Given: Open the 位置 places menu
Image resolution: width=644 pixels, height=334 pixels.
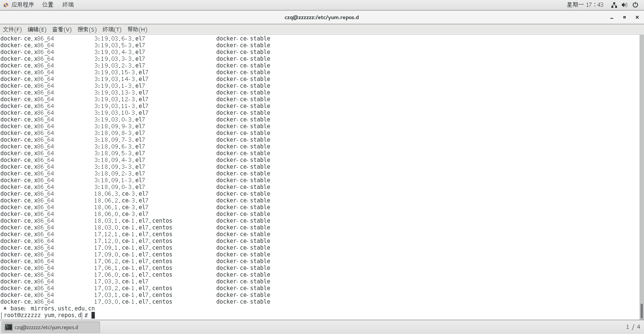Looking at the screenshot, I should pyautogui.click(x=48, y=5).
